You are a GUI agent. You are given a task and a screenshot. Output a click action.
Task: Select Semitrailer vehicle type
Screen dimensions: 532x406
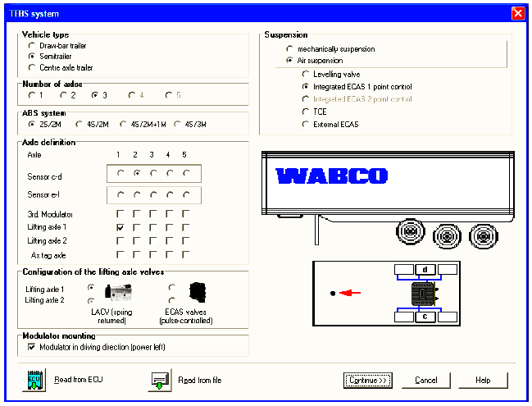tap(31, 57)
